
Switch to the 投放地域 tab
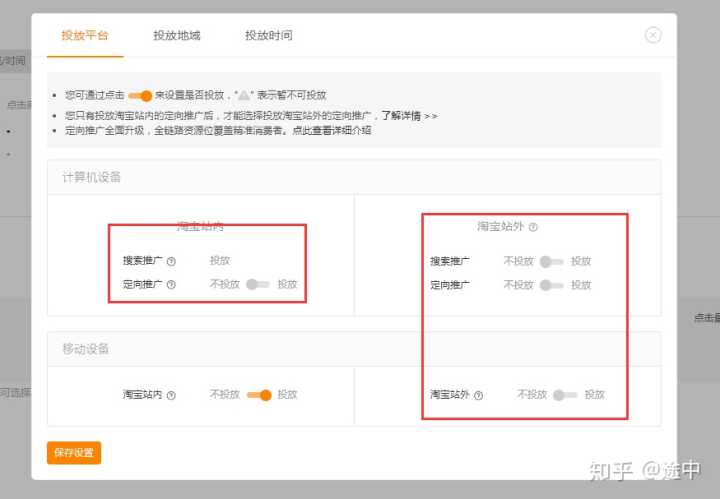[177, 36]
